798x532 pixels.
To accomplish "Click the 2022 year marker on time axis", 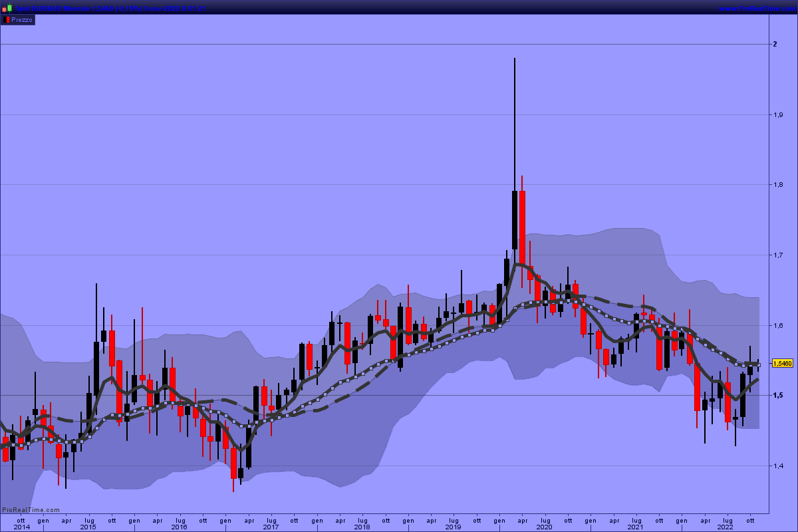I will 727,527.
